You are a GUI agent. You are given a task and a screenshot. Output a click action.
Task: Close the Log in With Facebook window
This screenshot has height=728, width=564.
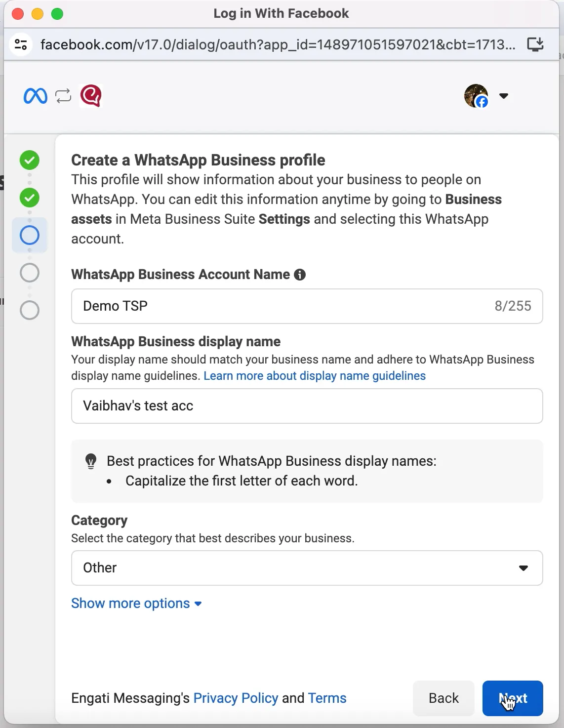18,14
